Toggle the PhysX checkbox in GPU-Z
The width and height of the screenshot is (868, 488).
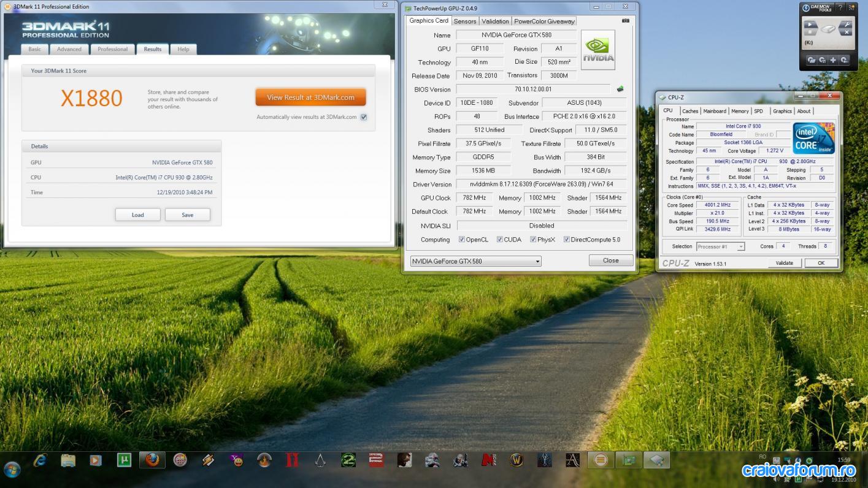coord(533,240)
